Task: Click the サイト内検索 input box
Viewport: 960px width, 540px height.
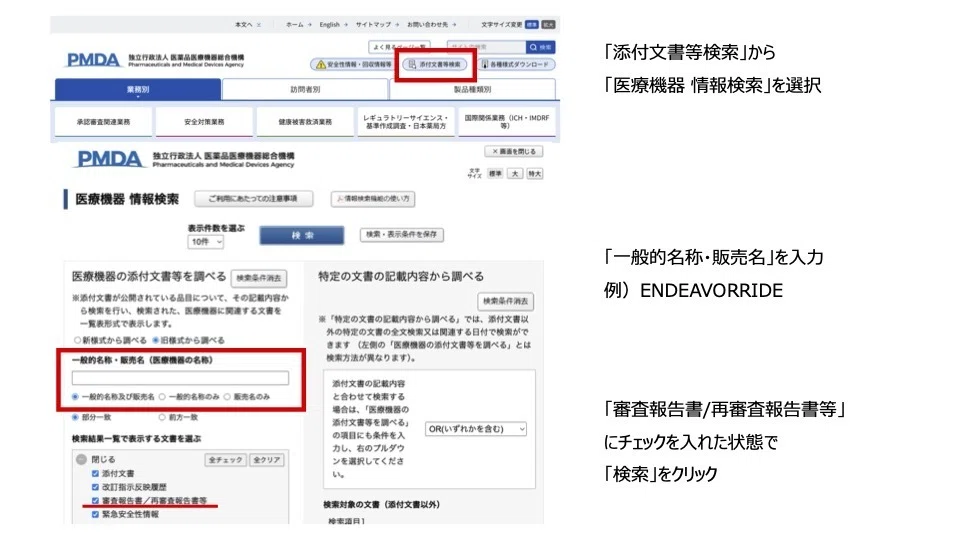Action: pyautogui.click(x=486, y=47)
